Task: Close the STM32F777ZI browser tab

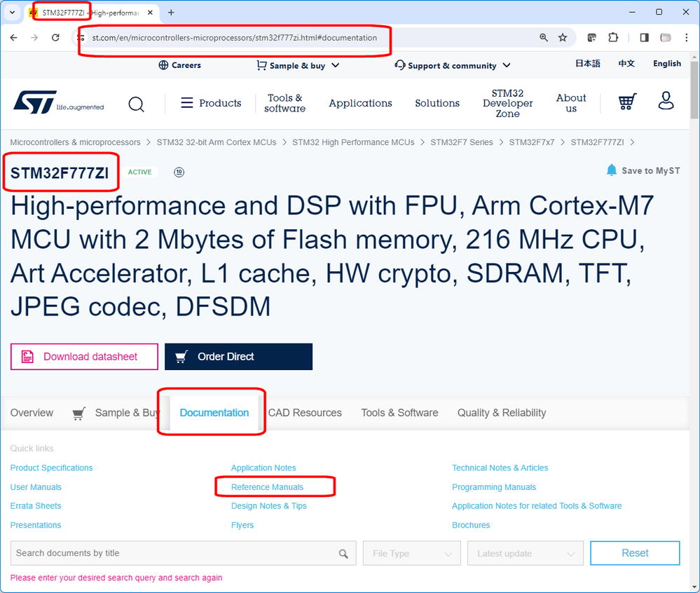Action: [x=151, y=13]
